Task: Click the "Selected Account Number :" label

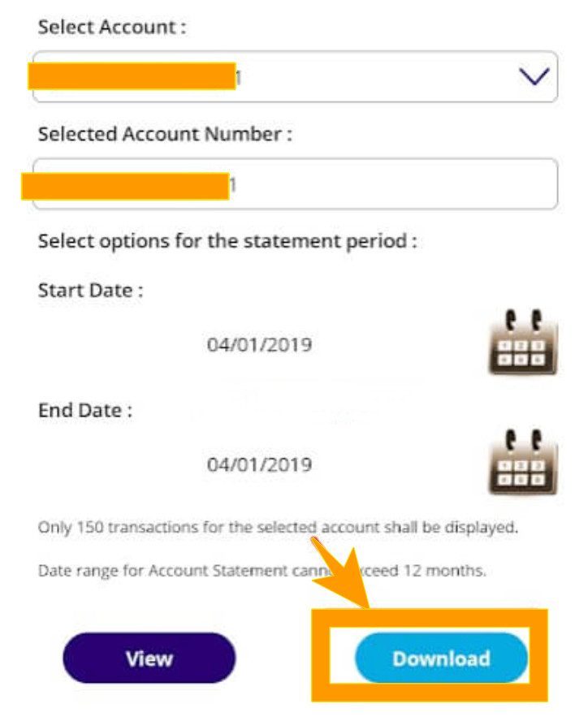Action: click(x=164, y=135)
